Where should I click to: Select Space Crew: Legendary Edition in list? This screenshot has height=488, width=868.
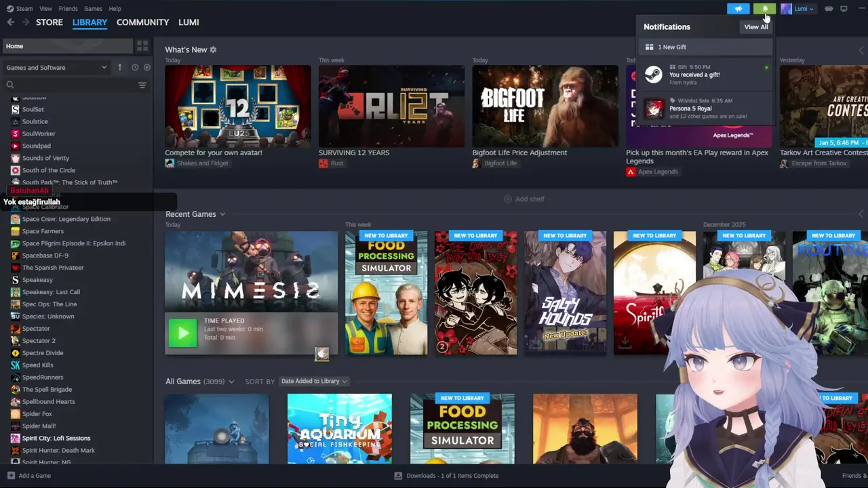click(66, 219)
